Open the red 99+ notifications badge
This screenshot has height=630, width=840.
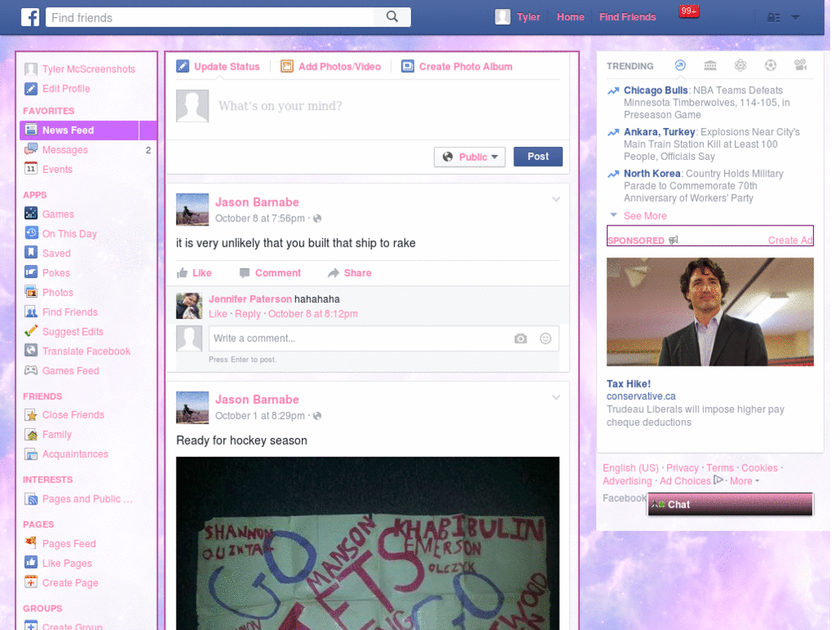[688, 11]
